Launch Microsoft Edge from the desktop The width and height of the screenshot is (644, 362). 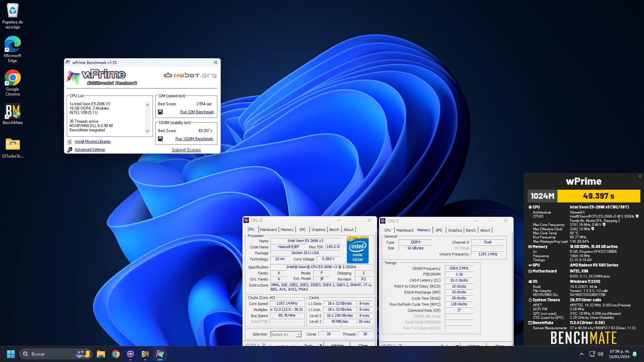tap(13, 49)
